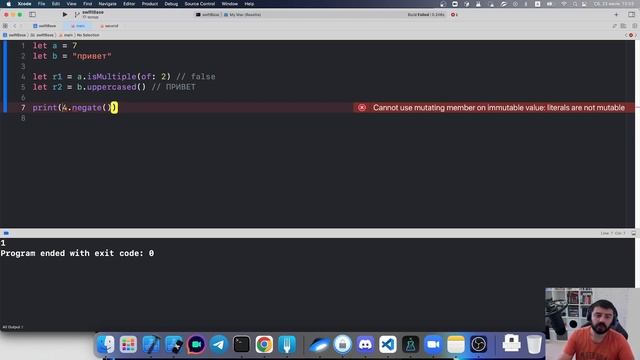Open the Trash in the Dock
The image size is (640, 360).
(533, 344)
